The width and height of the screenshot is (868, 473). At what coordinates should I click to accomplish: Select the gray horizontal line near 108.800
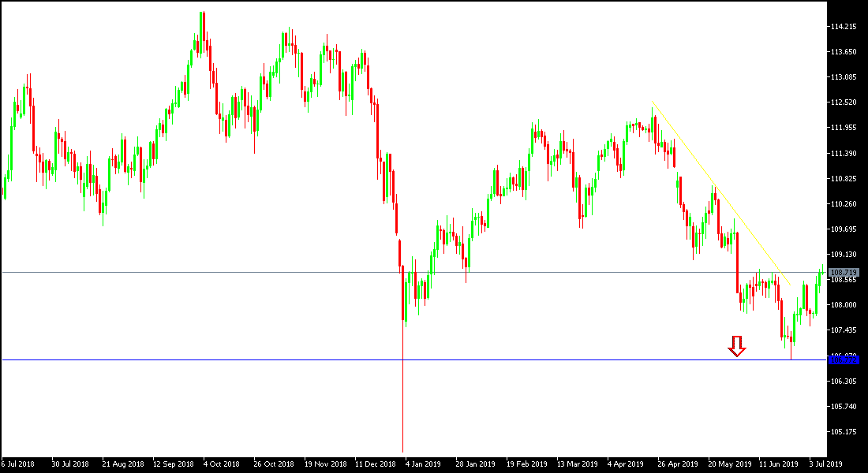(x=316, y=271)
